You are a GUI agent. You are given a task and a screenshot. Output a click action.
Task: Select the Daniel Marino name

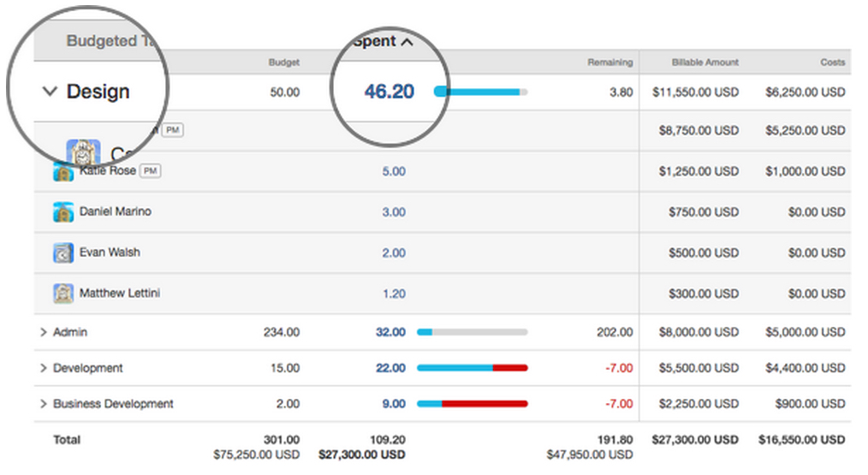(x=116, y=211)
